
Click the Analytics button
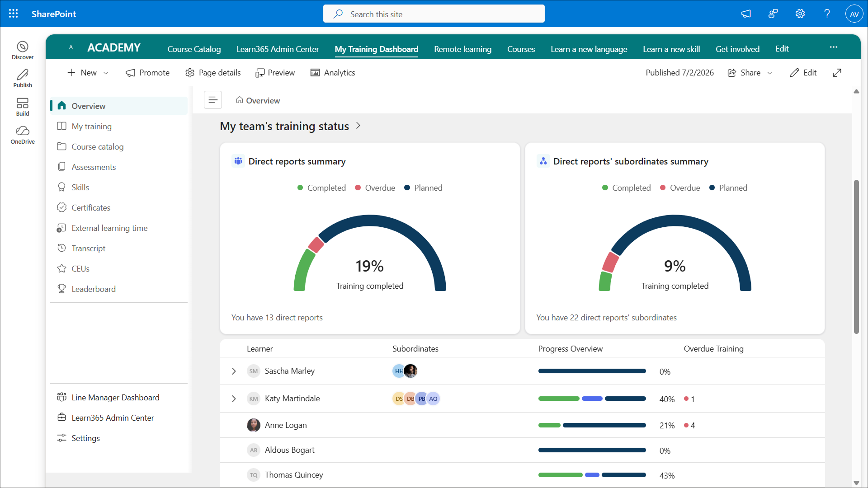point(333,73)
